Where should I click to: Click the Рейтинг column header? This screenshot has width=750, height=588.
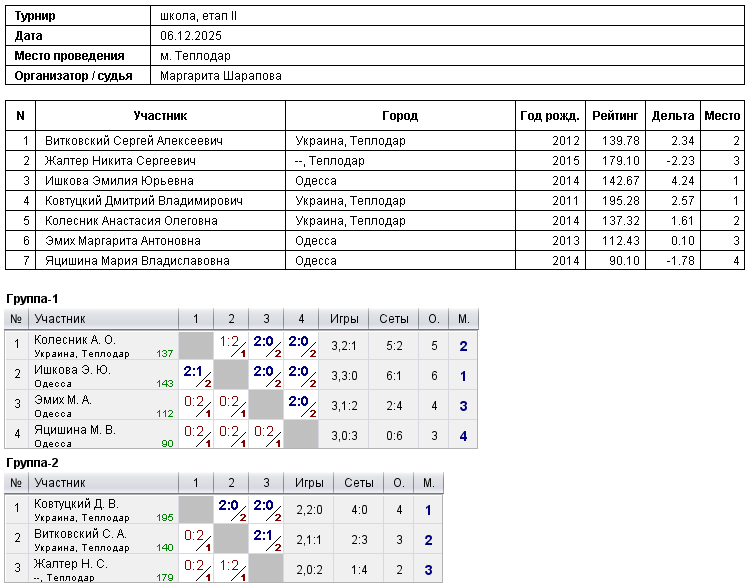pyautogui.click(x=615, y=116)
